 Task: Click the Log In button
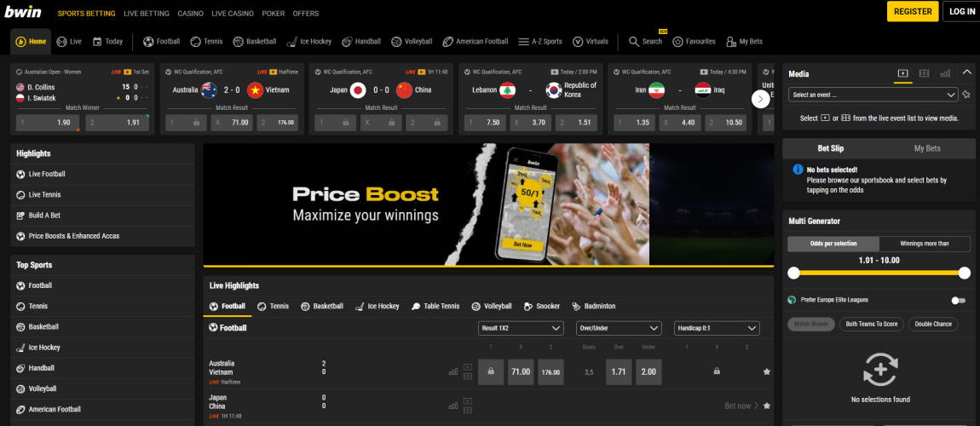[x=962, y=11]
